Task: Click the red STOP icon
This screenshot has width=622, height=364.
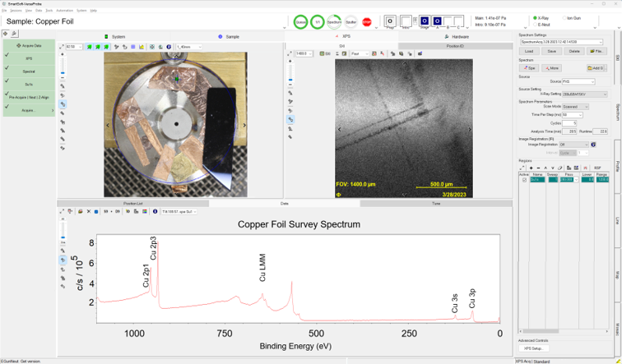Action: click(x=367, y=22)
